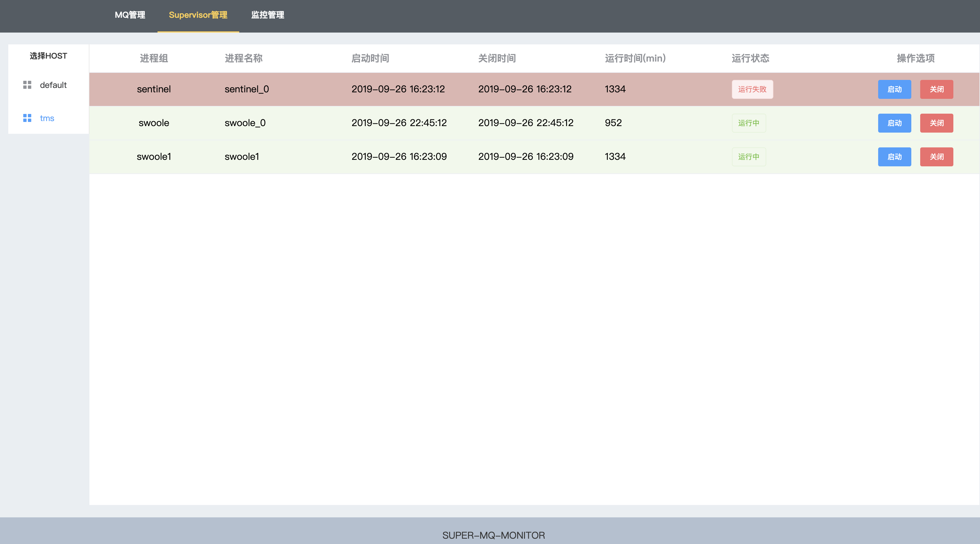The height and width of the screenshot is (544, 980).
Task: Stop the swoole_0 process with 关闭
Action: [936, 123]
